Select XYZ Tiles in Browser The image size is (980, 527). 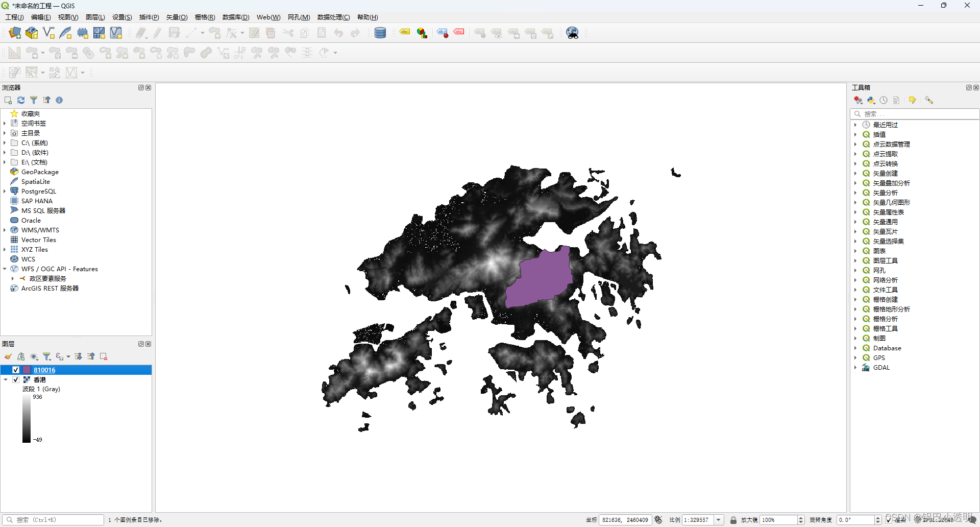pyautogui.click(x=35, y=250)
